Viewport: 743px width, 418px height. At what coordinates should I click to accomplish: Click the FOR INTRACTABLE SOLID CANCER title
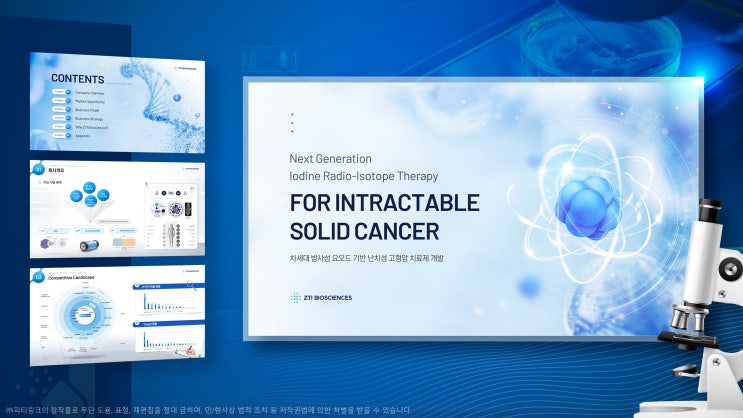point(384,217)
